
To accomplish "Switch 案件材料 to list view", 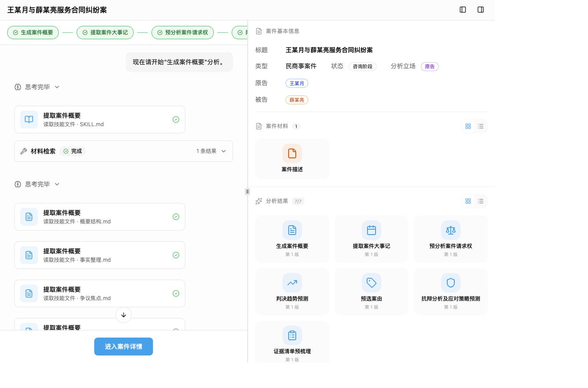I will (x=481, y=126).
